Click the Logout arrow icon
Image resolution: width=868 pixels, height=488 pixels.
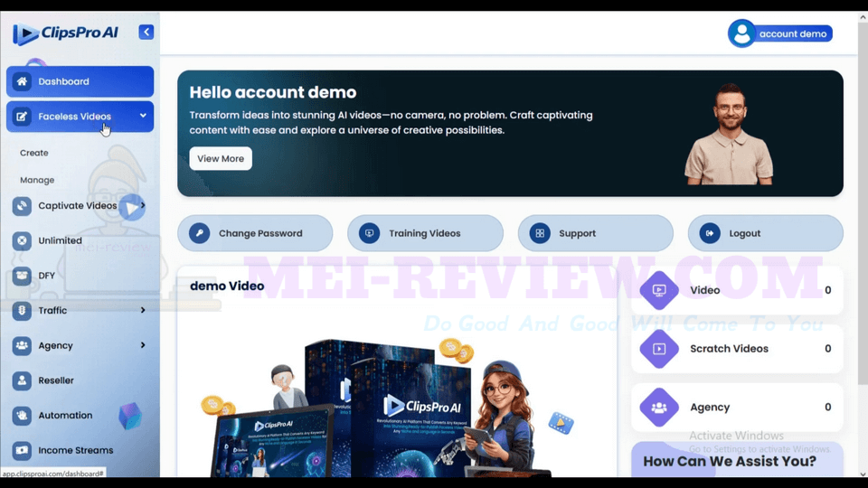coord(710,233)
